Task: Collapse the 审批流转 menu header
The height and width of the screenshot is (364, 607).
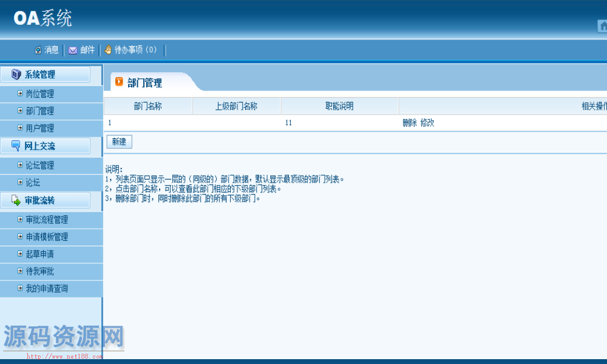Action: pyautogui.click(x=46, y=200)
